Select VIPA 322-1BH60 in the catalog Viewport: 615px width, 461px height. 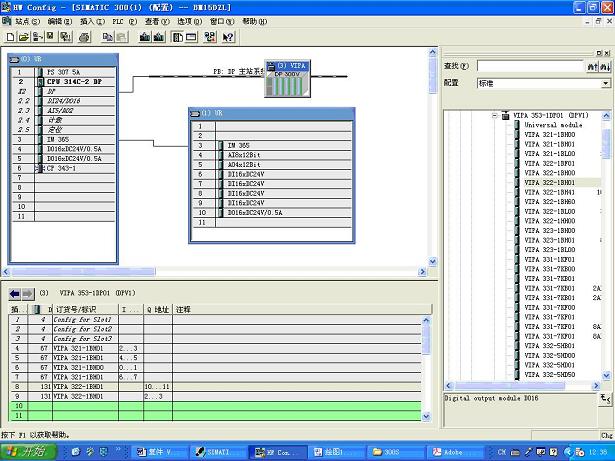549,202
